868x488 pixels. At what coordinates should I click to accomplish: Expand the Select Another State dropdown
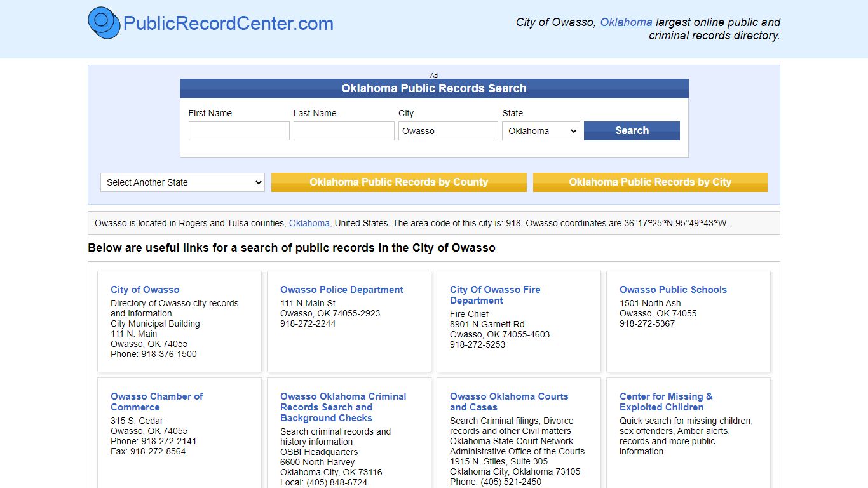[182, 182]
